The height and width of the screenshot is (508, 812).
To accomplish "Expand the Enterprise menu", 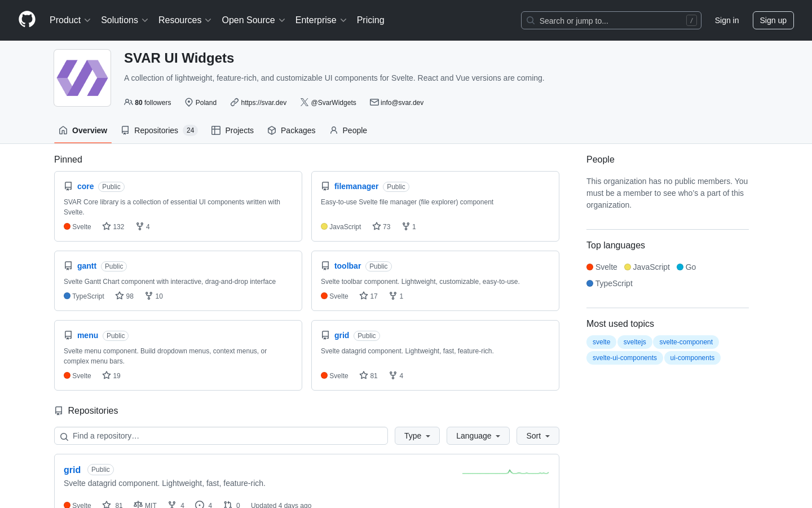I will click(x=321, y=20).
